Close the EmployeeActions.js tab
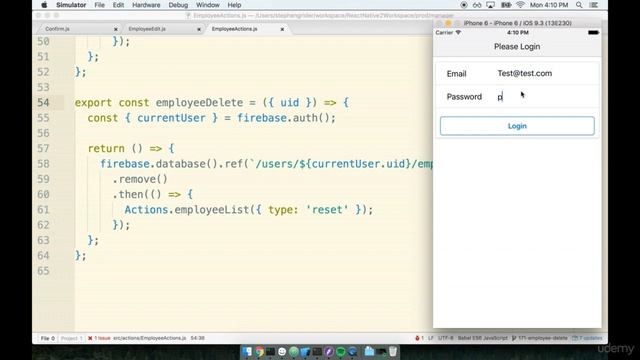This screenshot has width=640, height=360. (282, 29)
